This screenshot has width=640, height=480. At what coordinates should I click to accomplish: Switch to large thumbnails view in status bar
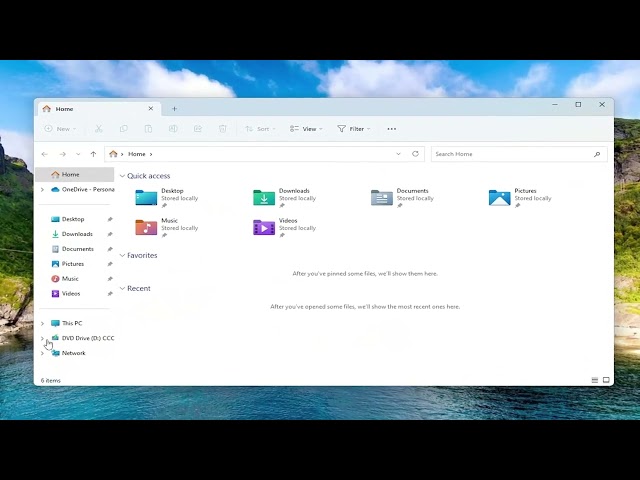click(x=606, y=380)
